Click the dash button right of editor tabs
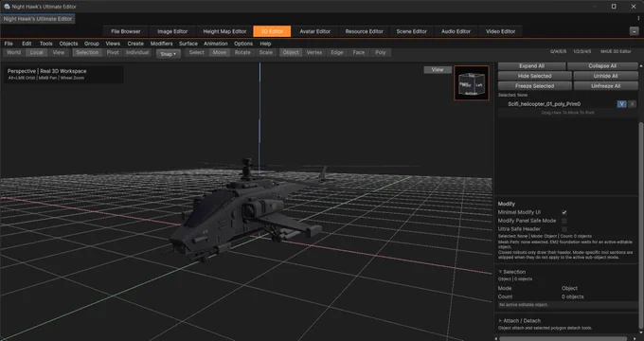 (x=634, y=31)
